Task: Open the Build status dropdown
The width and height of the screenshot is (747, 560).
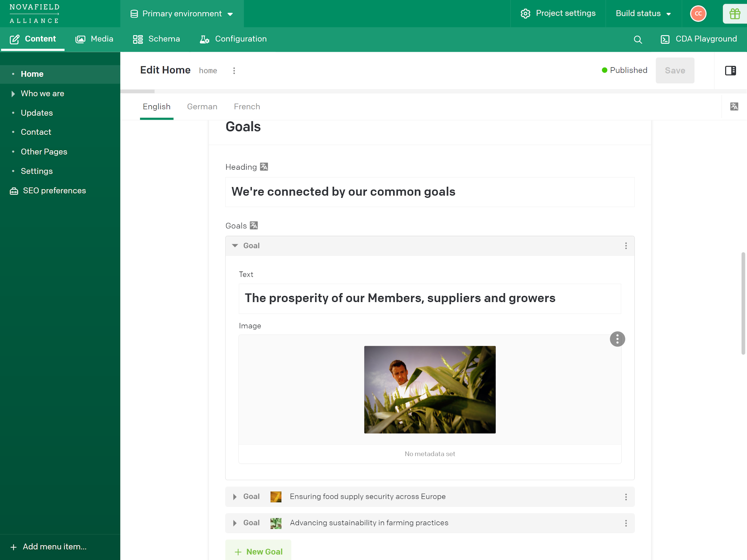Action: (x=643, y=14)
